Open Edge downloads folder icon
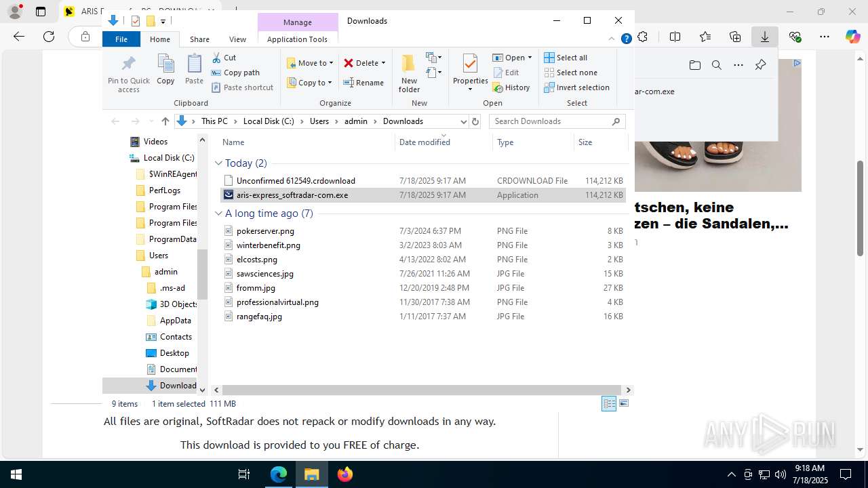The image size is (868, 488). [695, 65]
